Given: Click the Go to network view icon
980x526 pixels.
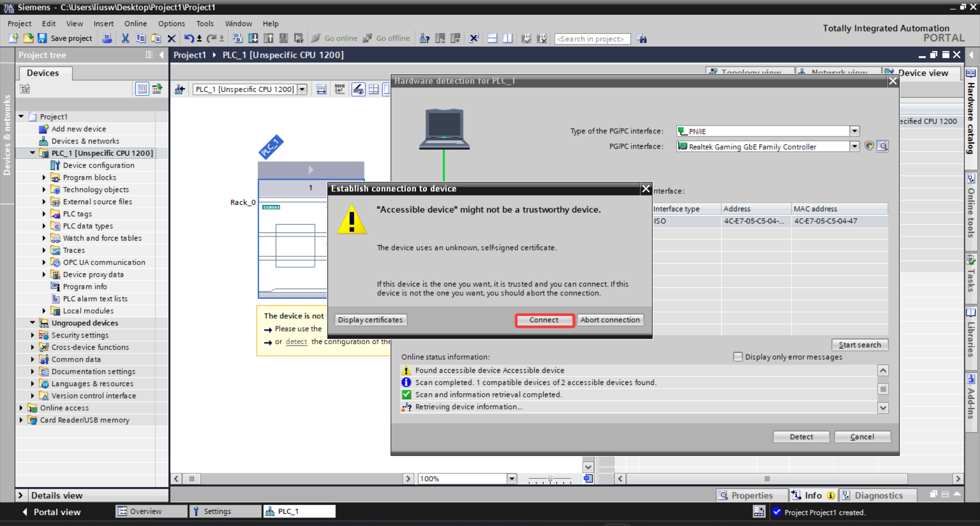Looking at the screenshot, I should [180, 89].
